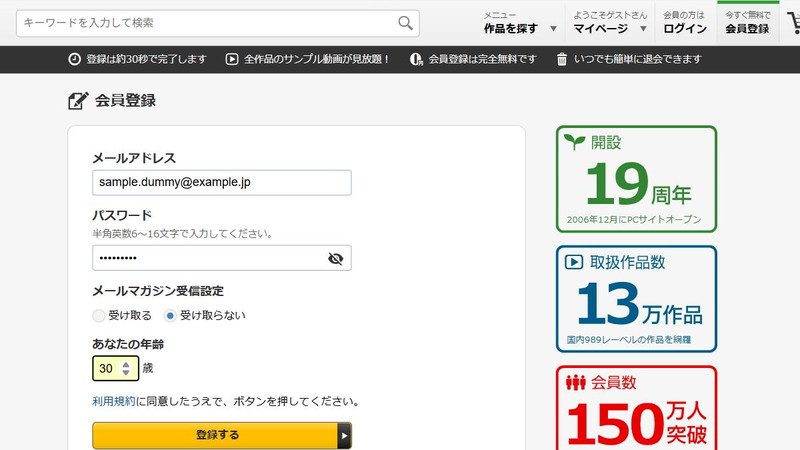The height and width of the screenshot is (450, 800).
Task: Click the パスワード input field
Action: point(221,258)
